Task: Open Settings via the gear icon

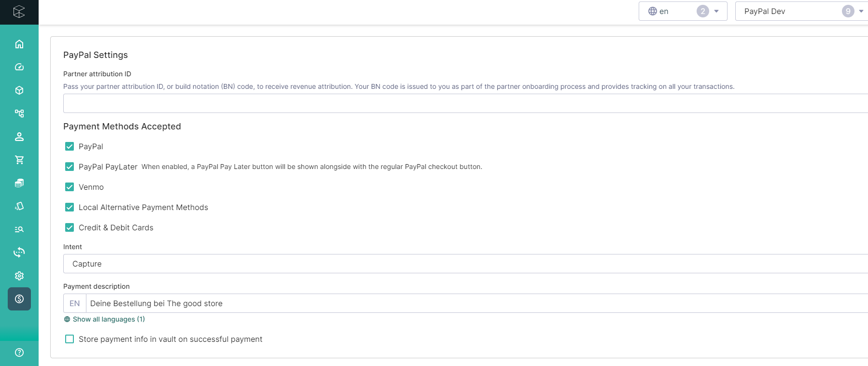Action: click(19, 276)
